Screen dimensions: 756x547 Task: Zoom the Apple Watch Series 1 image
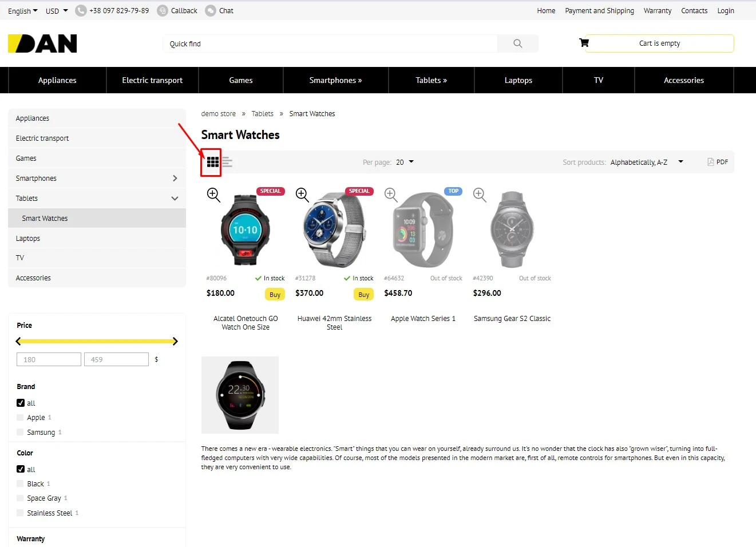[x=390, y=195]
